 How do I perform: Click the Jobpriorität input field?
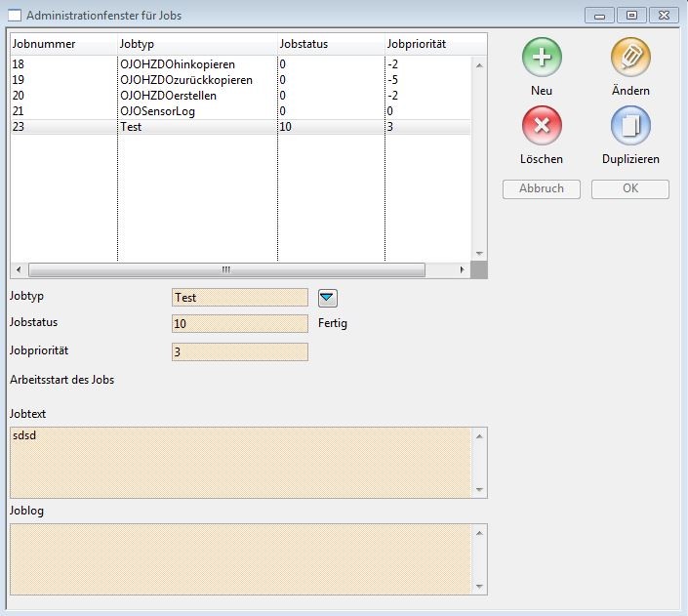point(239,352)
